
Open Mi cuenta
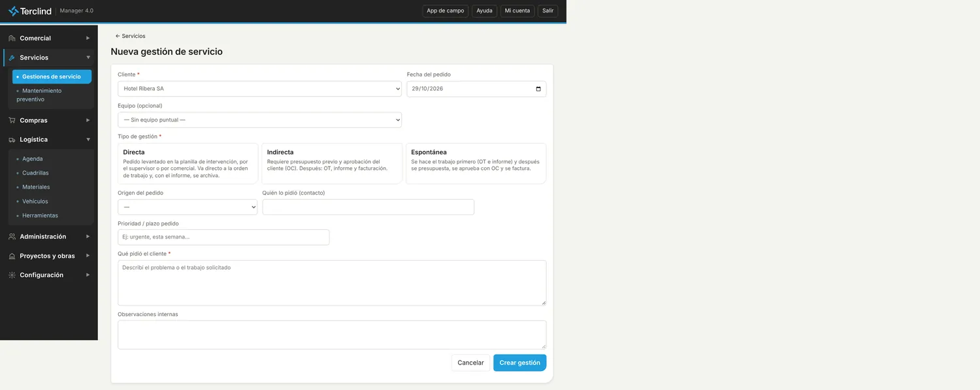click(517, 11)
